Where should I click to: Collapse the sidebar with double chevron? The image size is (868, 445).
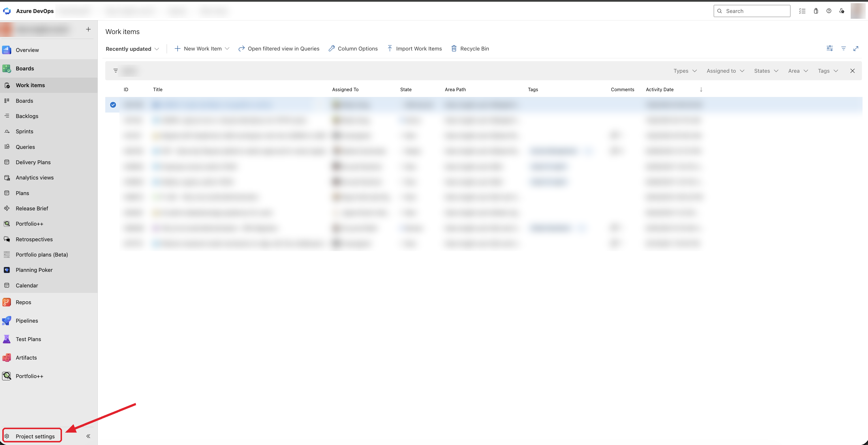coord(88,436)
